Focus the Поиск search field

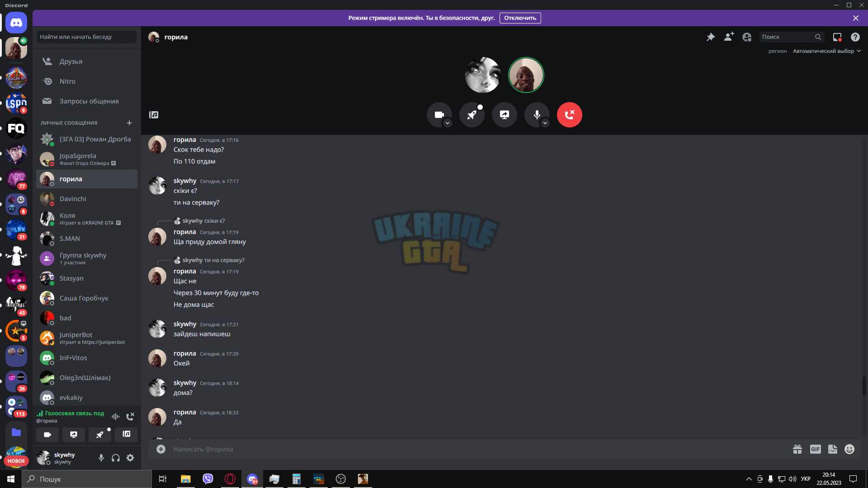[792, 37]
